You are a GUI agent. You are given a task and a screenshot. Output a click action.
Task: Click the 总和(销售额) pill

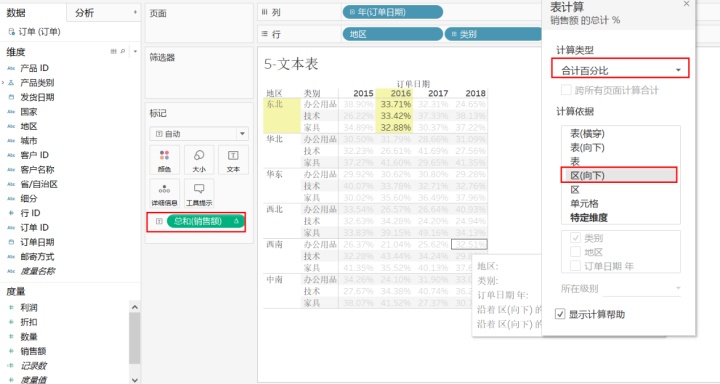point(205,221)
